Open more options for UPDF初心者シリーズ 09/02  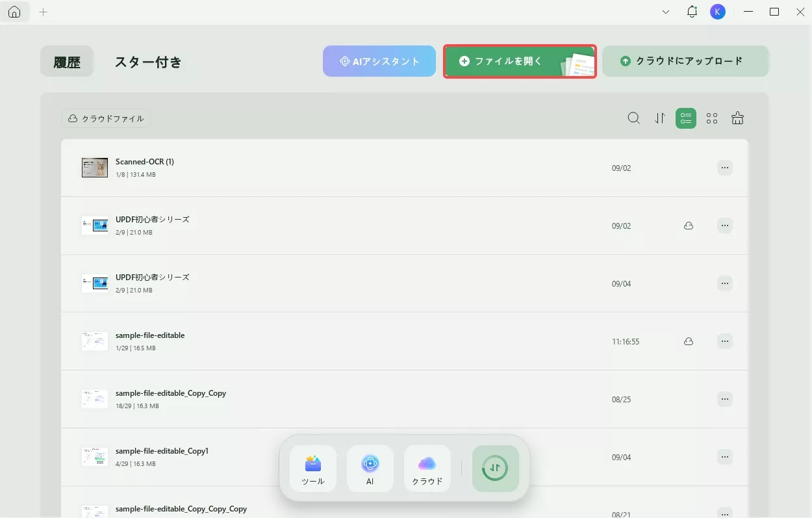tap(725, 226)
